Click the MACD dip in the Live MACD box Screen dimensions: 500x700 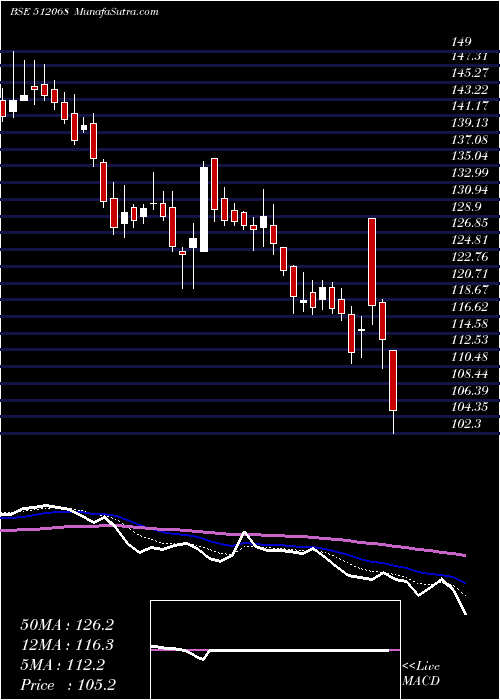[202, 658]
